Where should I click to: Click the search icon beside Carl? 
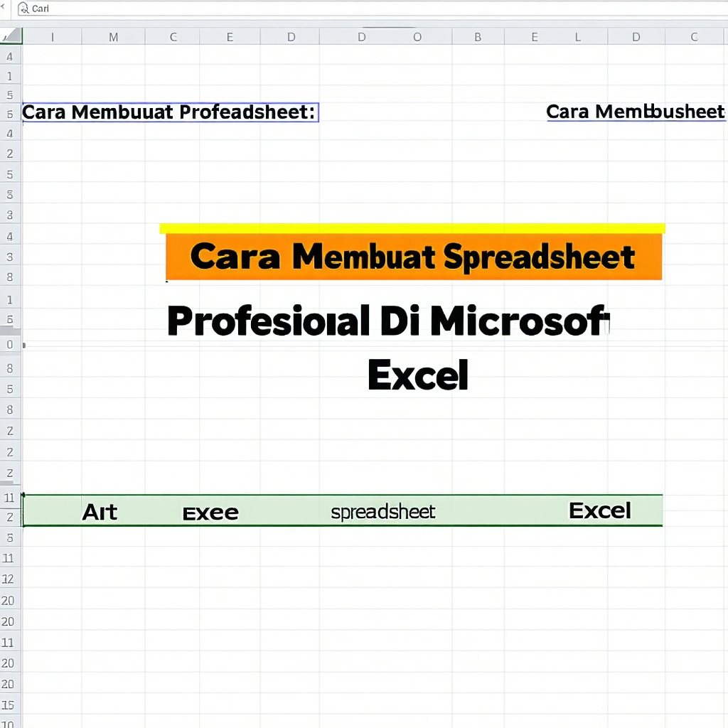tap(23, 9)
